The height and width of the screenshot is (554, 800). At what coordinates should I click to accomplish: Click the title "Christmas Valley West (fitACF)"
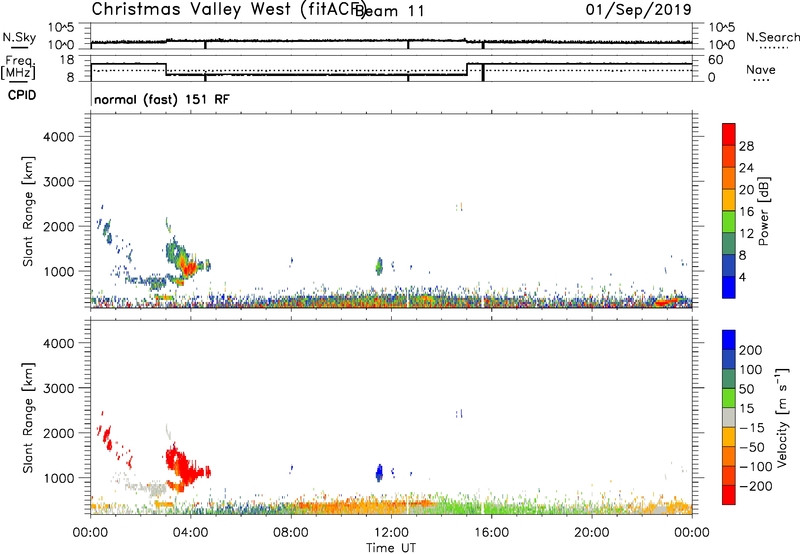pyautogui.click(x=228, y=10)
